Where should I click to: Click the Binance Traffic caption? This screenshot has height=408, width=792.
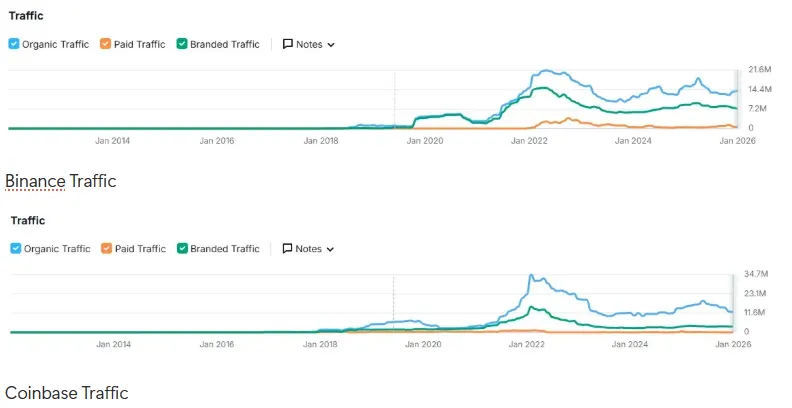[61, 181]
